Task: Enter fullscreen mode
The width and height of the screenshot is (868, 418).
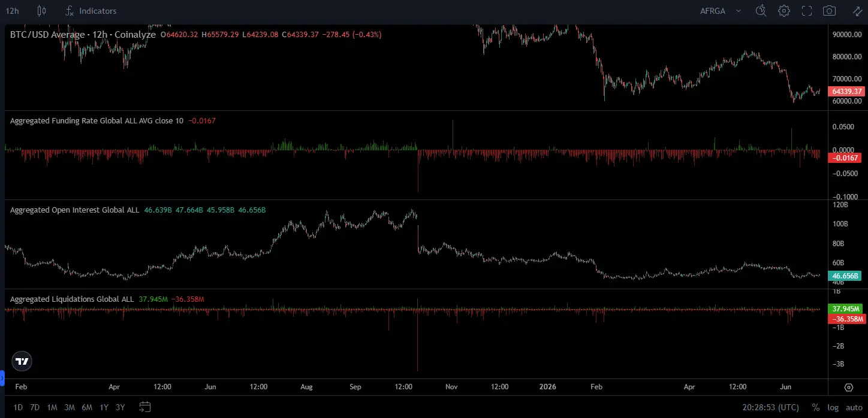Action: [x=807, y=11]
